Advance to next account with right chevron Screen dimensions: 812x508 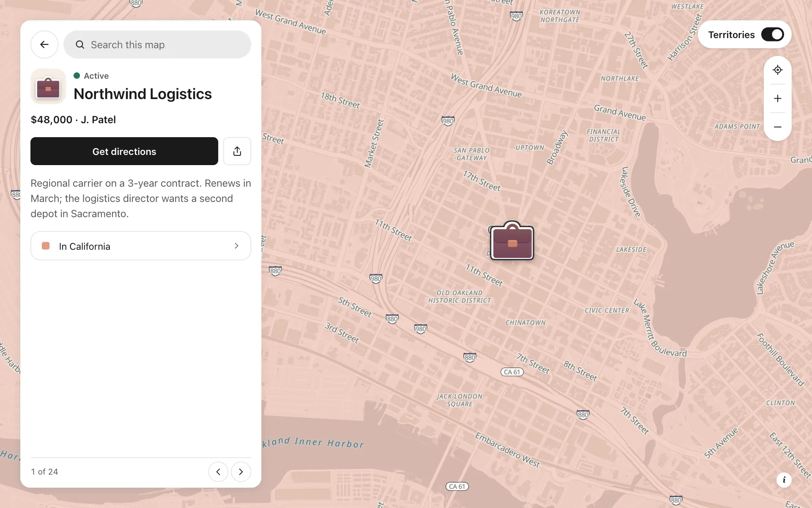tap(241, 472)
